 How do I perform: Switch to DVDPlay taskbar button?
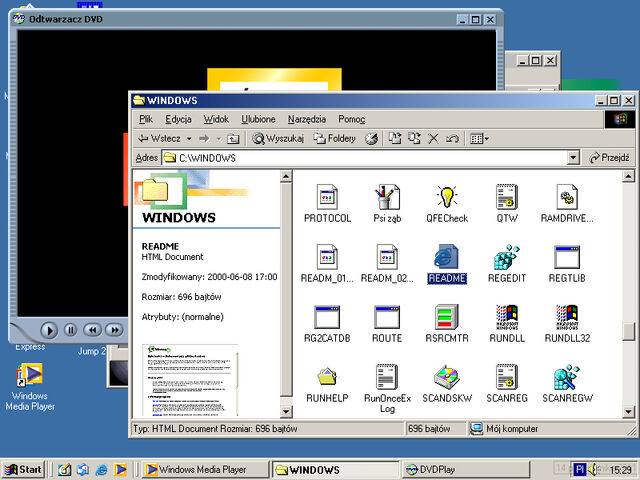click(466, 469)
